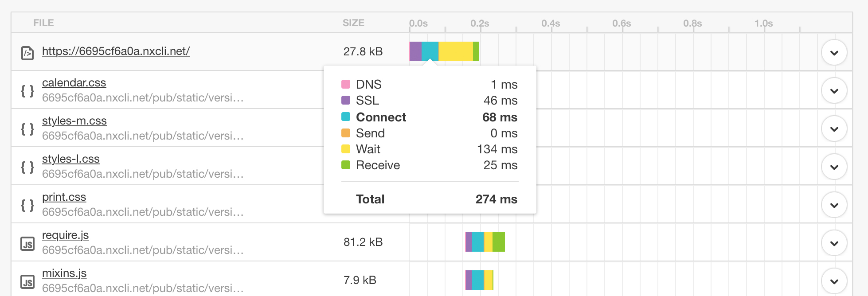Click the CSS braces icon beside print.css
Screen dimensions: 868x296
[27, 206]
